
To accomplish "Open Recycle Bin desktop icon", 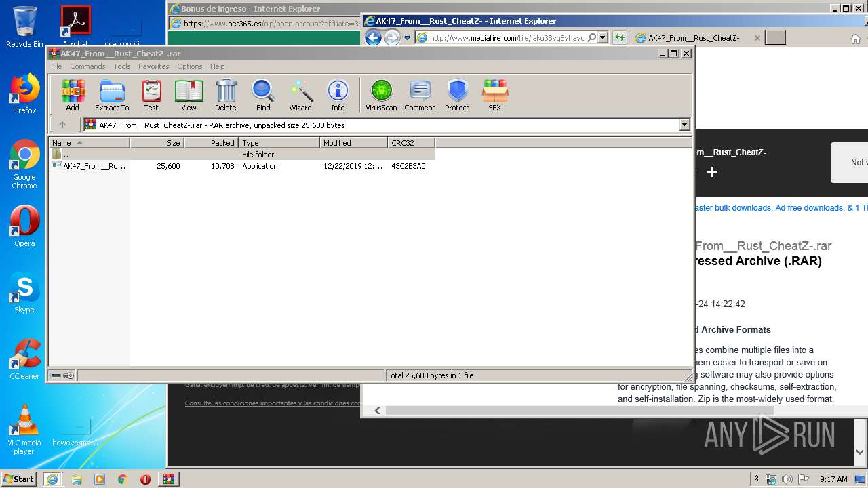I will pos(24,27).
